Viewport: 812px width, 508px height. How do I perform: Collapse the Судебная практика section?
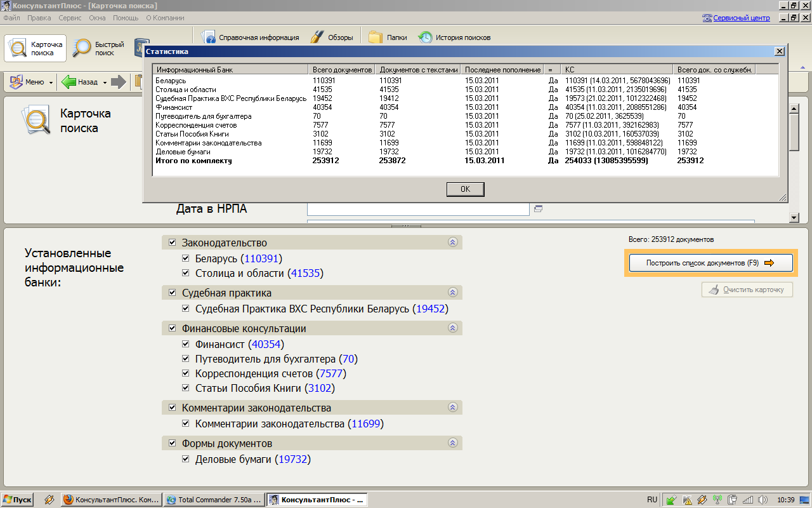click(x=452, y=292)
